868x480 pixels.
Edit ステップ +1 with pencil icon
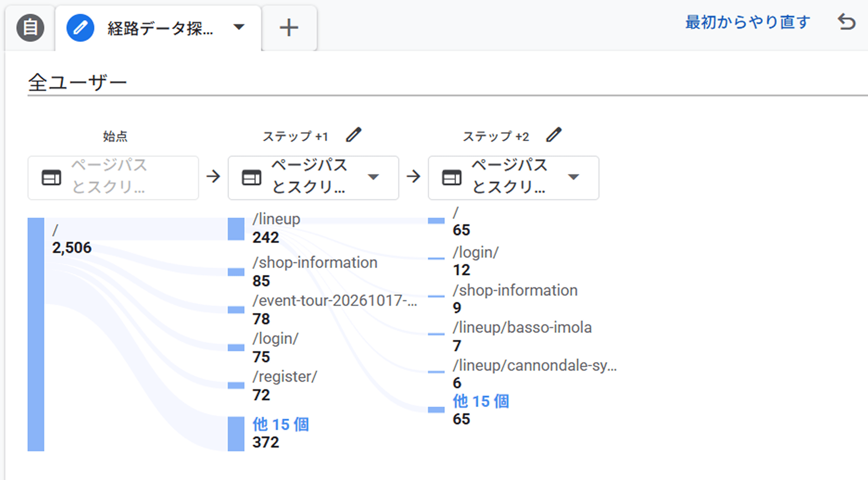click(x=354, y=135)
